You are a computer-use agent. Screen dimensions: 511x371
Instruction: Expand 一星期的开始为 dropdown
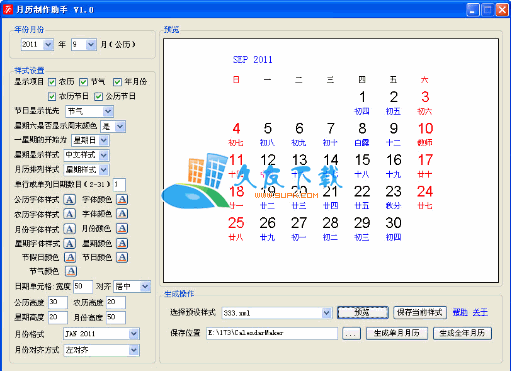pyautogui.click(x=104, y=140)
